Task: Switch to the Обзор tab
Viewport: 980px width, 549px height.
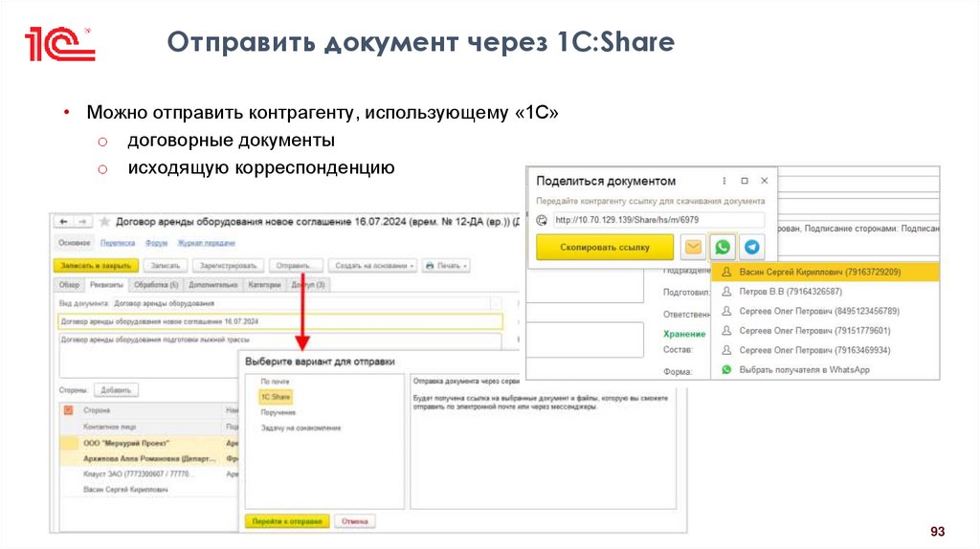Action: click(69, 285)
